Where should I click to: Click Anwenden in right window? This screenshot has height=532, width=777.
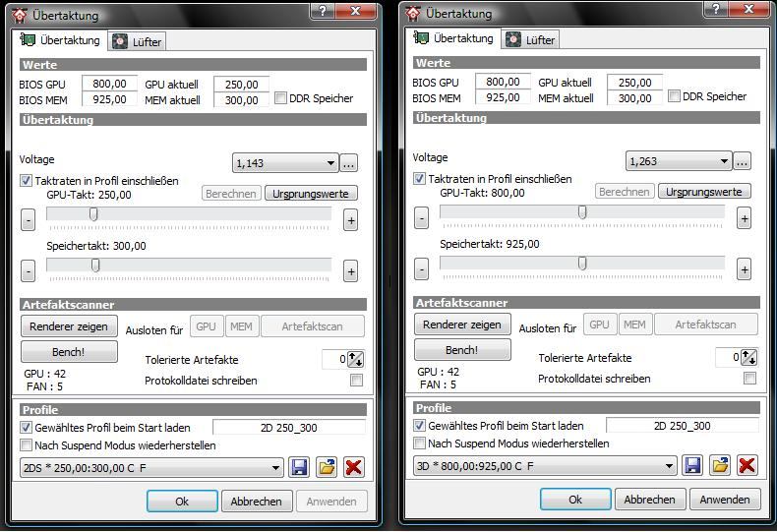click(725, 500)
